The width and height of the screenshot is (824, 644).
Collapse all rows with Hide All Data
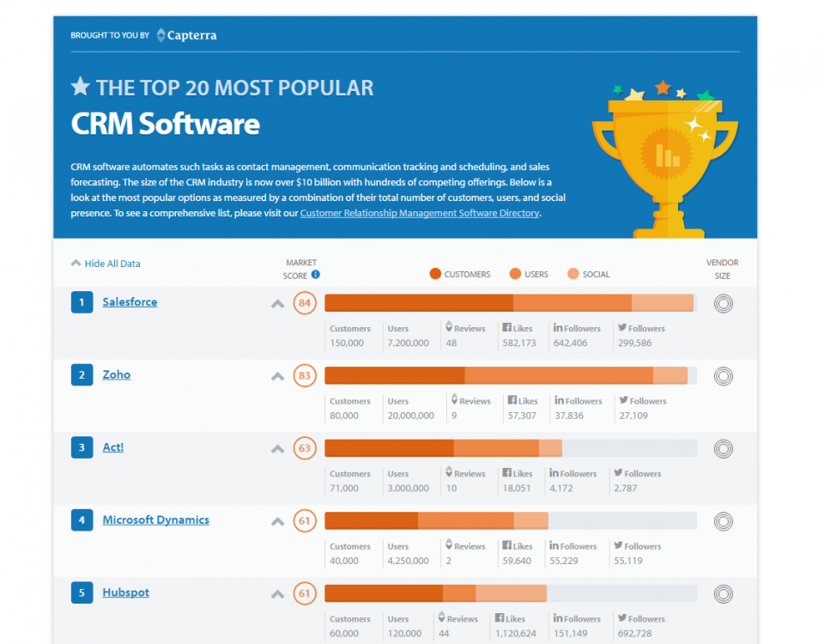[x=106, y=264]
